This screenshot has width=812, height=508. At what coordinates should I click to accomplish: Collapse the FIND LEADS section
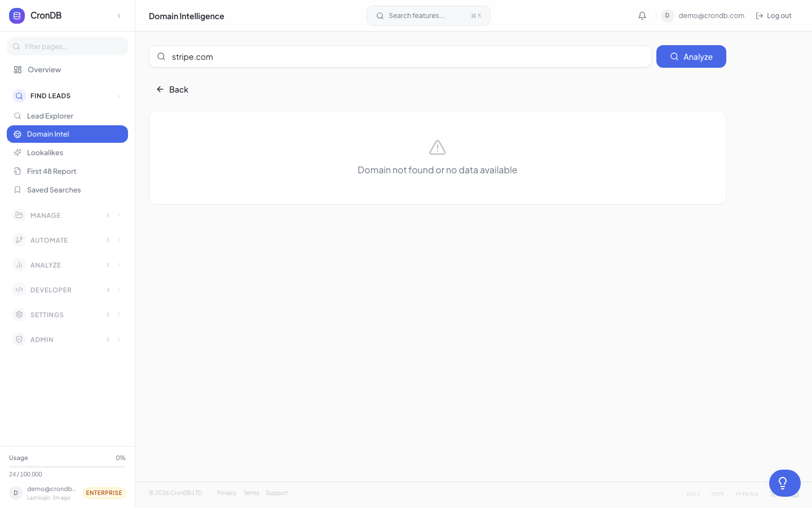pos(67,96)
